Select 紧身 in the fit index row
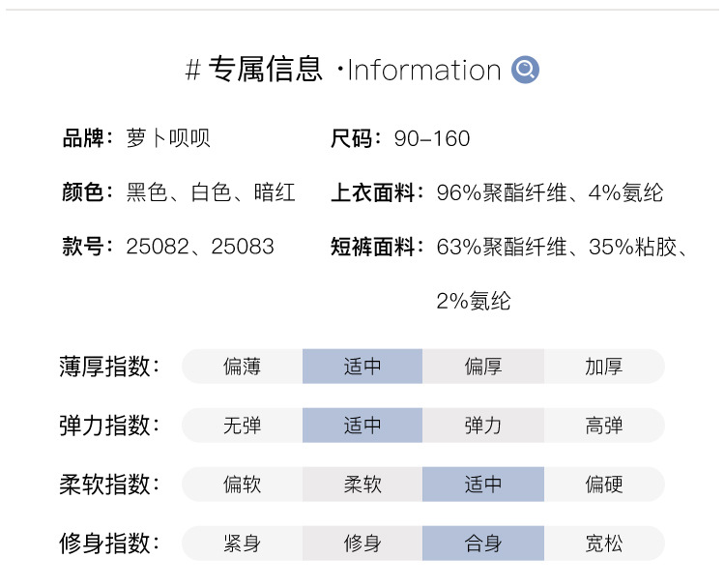This screenshot has height=588, width=725. 242,544
